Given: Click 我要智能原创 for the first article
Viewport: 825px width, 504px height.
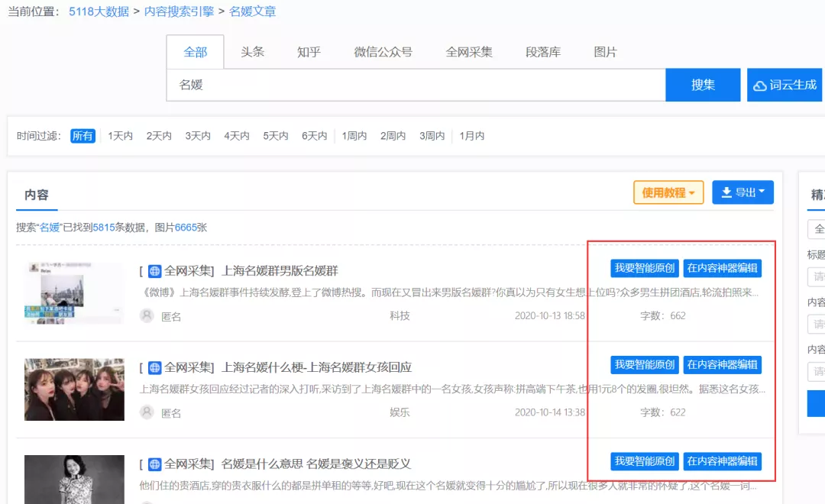Looking at the screenshot, I should 645,268.
